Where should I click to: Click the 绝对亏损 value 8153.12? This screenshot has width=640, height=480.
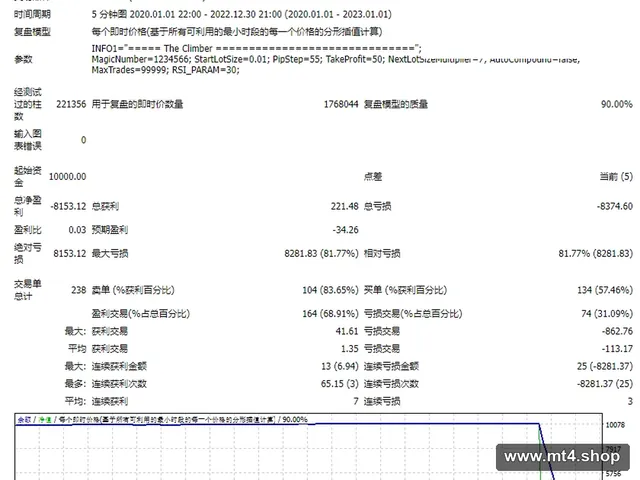pos(70,253)
